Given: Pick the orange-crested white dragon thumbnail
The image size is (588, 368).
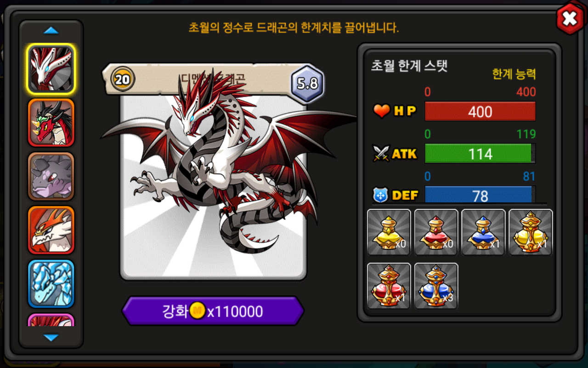Looking at the screenshot, I should (51, 230).
